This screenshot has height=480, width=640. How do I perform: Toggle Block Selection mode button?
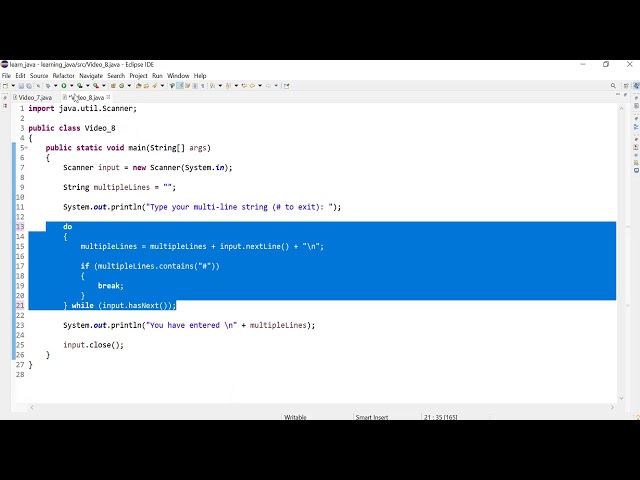195,86
